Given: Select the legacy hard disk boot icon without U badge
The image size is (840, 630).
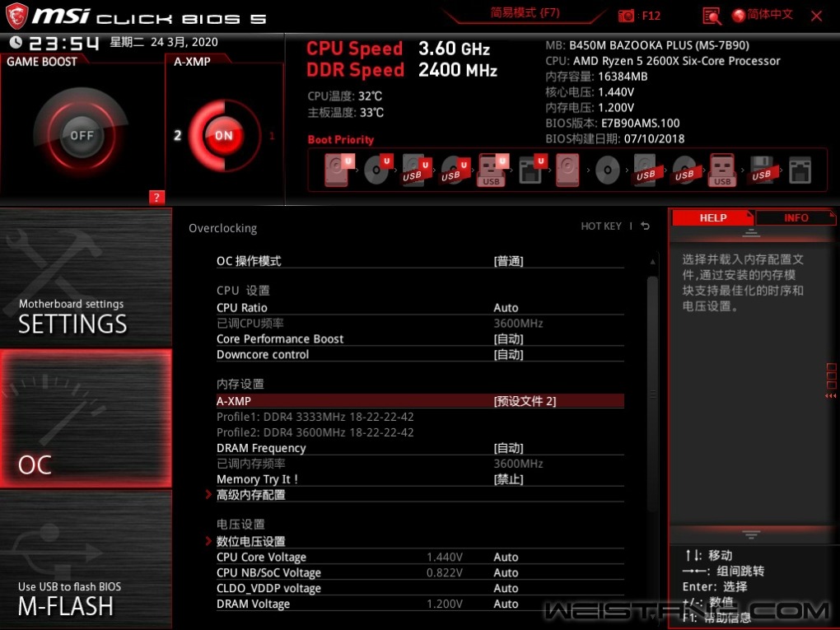Looking at the screenshot, I should pos(567,170).
